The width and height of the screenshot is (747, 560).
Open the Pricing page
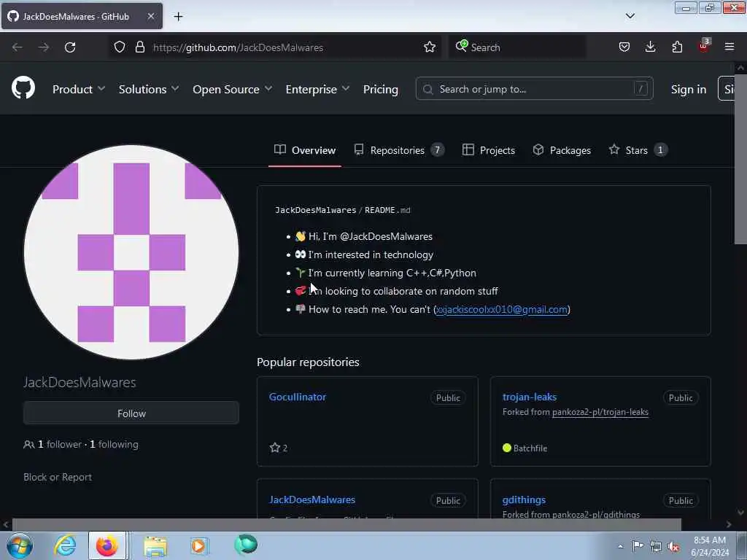pos(380,89)
